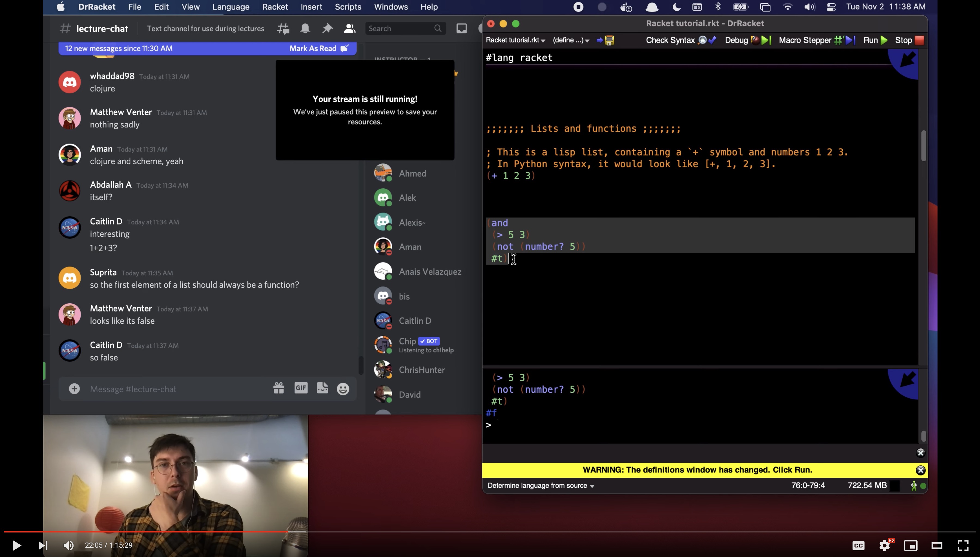Click the notification bell in Discord header

point(305,29)
